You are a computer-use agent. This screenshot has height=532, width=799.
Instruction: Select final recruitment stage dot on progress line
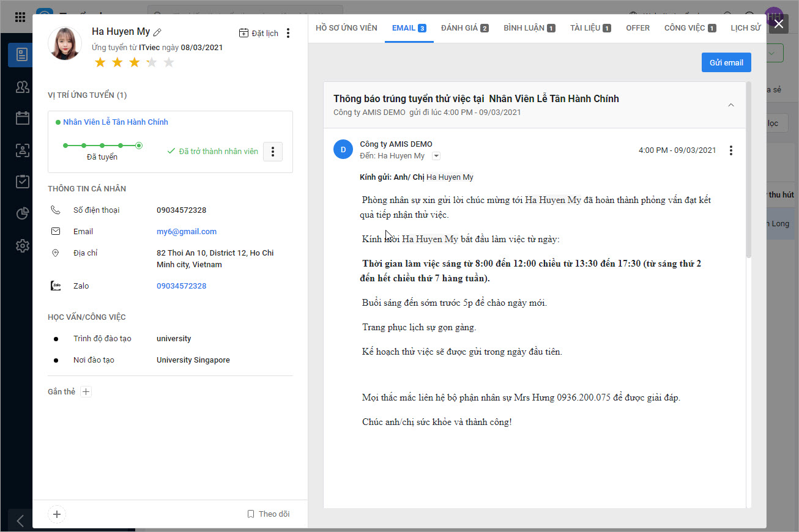tap(139, 146)
